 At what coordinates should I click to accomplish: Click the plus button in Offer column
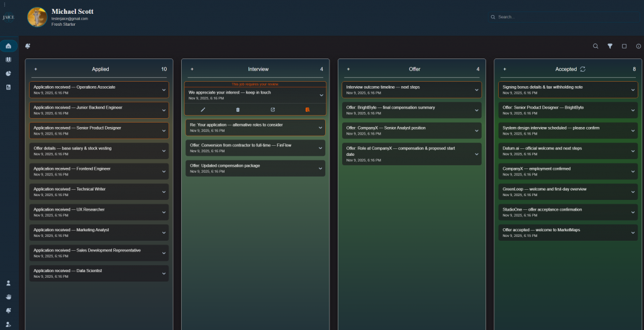(x=348, y=69)
